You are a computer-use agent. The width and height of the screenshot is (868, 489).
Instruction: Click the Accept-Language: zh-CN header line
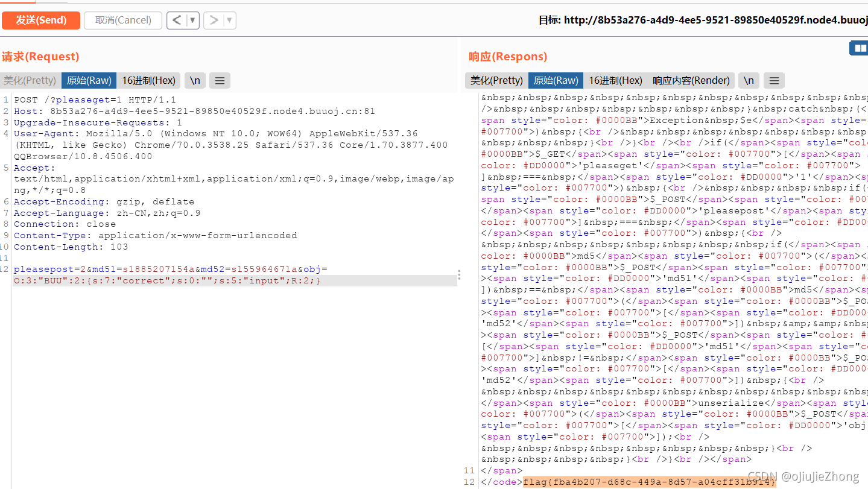(x=107, y=213)
